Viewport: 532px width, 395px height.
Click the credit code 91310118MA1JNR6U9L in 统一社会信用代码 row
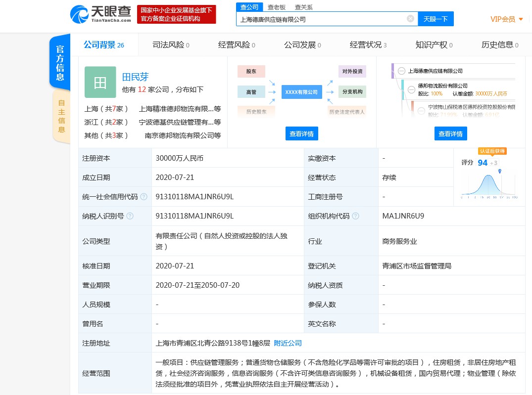click(194, 197)
